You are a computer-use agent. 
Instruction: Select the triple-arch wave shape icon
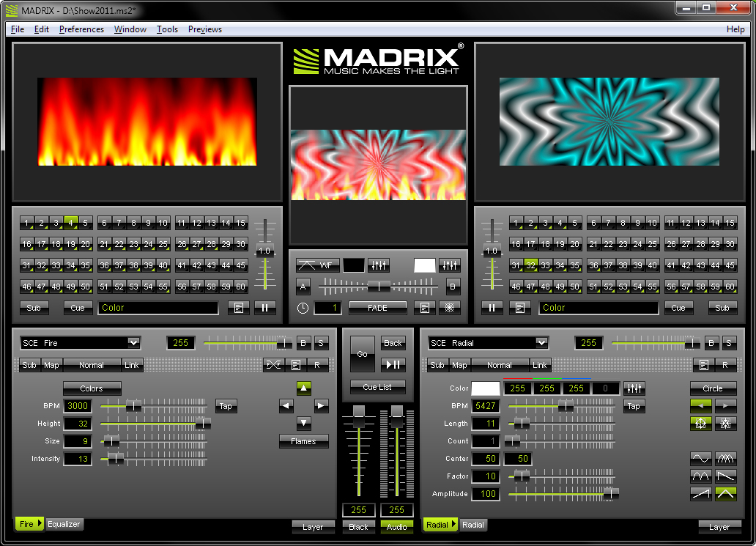point(726,458)
